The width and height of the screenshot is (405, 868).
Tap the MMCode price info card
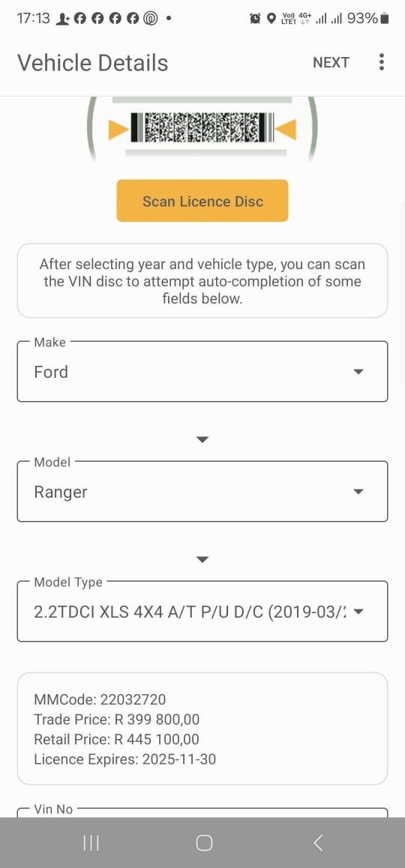(202, 729)
